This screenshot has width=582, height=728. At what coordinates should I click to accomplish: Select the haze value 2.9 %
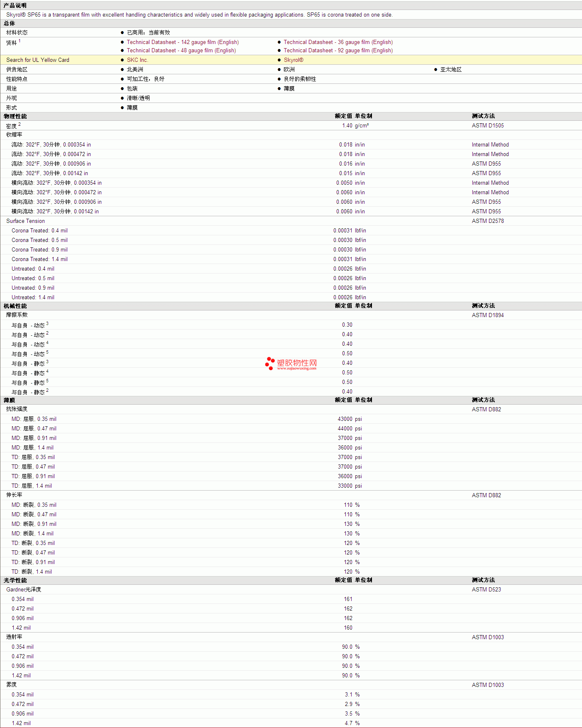click(x=352, y=704)
